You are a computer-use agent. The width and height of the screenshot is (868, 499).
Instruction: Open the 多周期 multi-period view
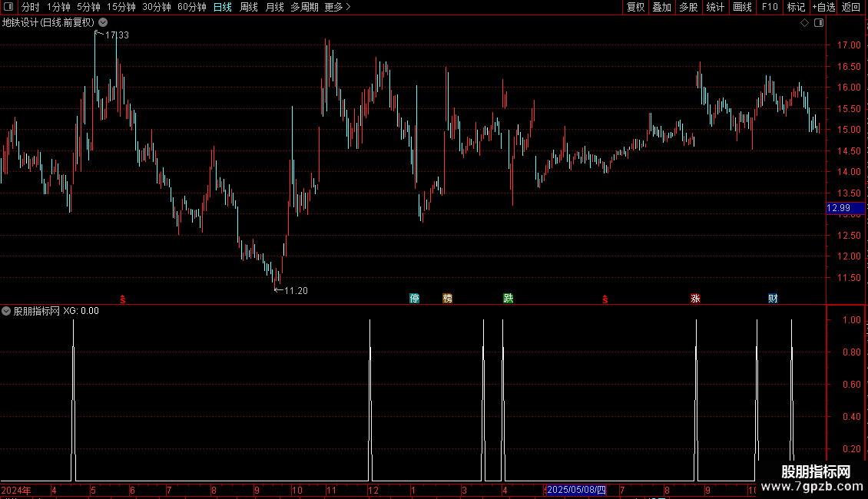[304, 7]
